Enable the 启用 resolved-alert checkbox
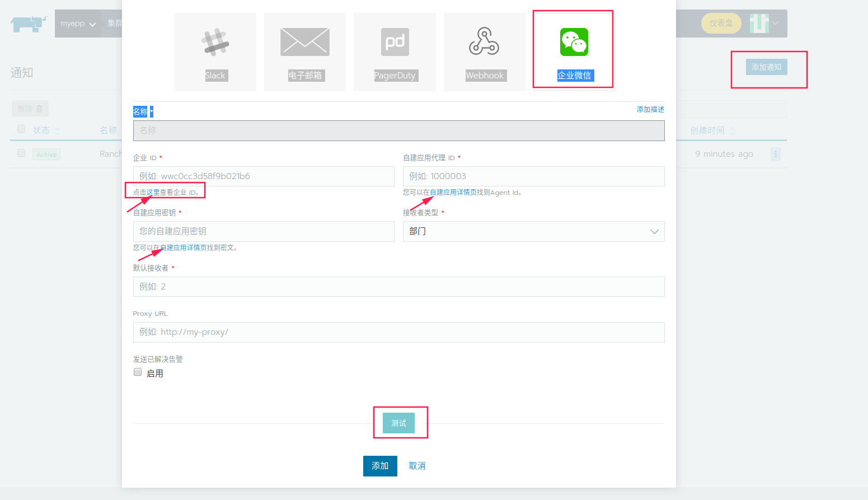The image size is (868, 500). click(x=138, y=372)
